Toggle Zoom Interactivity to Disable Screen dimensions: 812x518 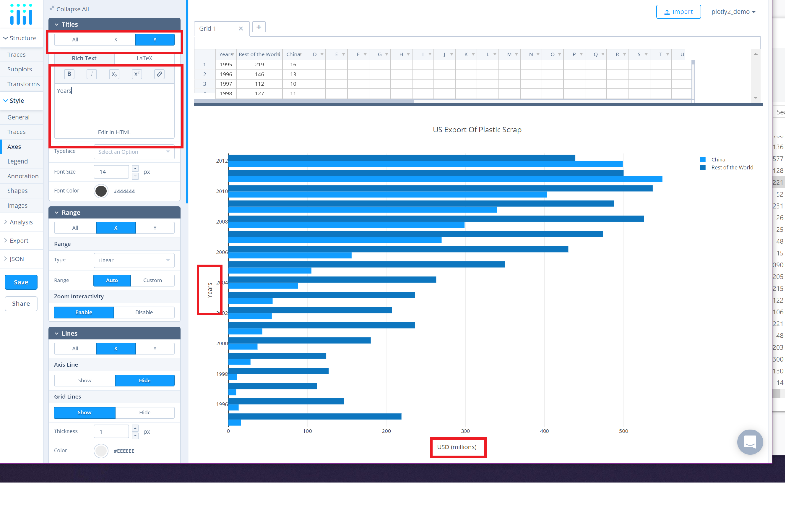pos(144,312)
